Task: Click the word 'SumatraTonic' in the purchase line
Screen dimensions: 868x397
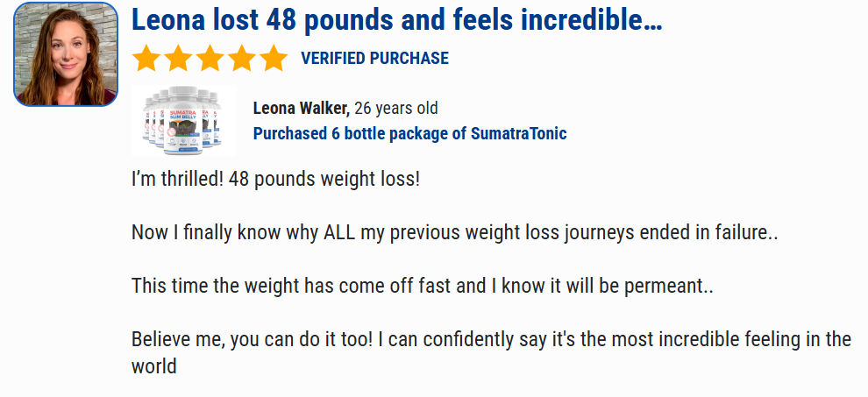Action: tap(519, 133)
